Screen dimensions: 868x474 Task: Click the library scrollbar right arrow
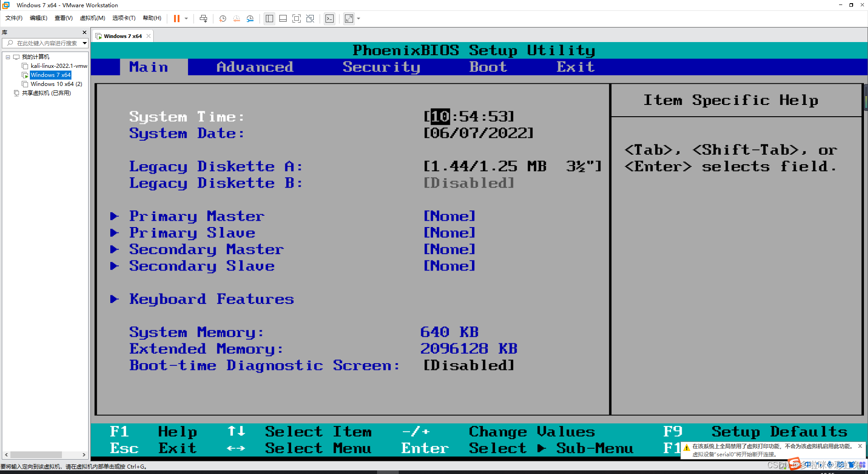(84, 455)
